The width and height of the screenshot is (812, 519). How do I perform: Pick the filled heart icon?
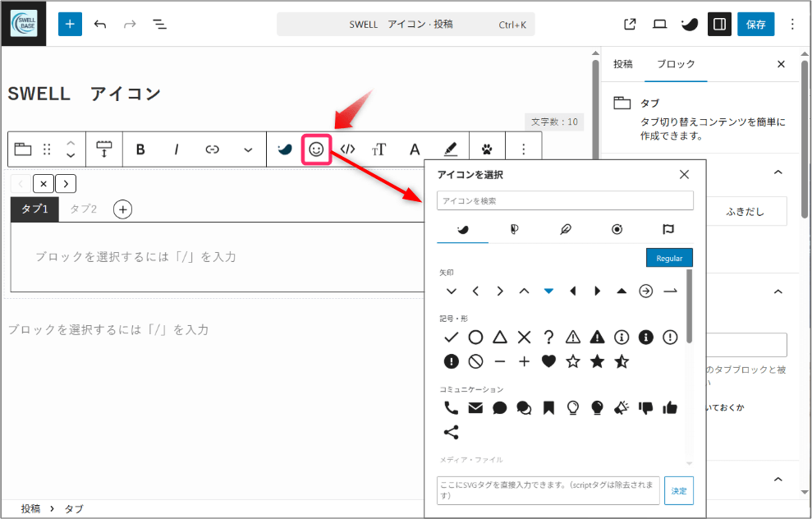[548, 361]
